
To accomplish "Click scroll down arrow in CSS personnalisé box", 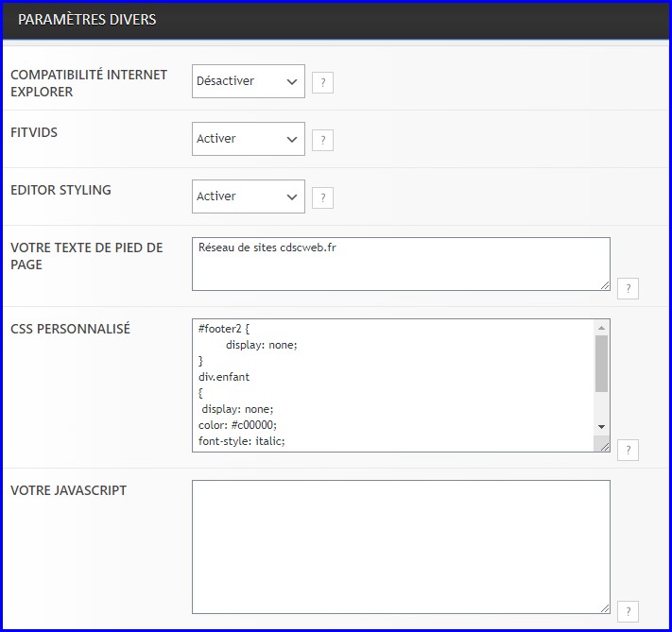I will pyautogui.click(x=601, y=428).
